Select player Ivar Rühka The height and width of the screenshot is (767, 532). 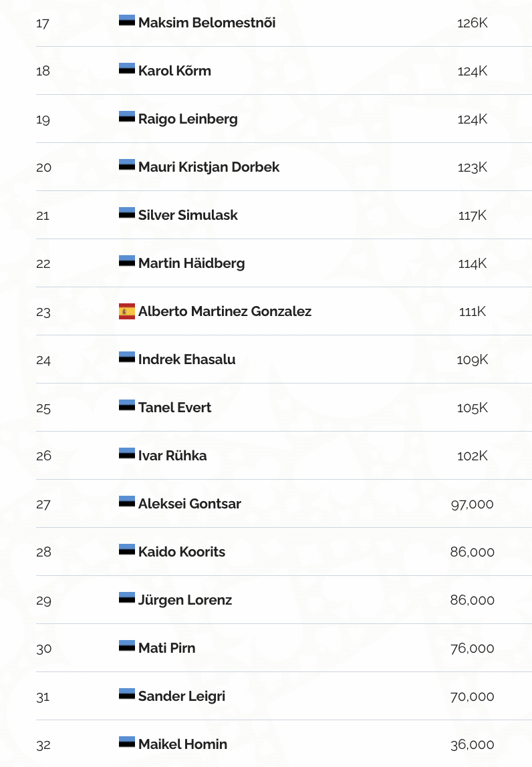coord(172,456)
